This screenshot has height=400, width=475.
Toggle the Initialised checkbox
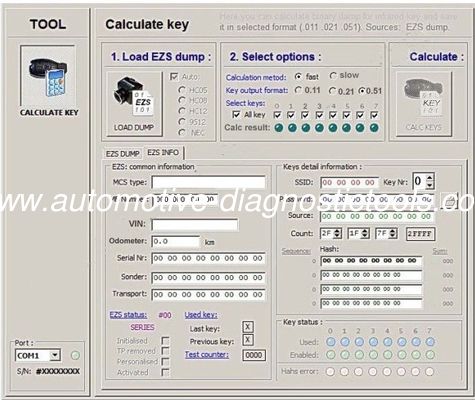(x=165, y=341)
